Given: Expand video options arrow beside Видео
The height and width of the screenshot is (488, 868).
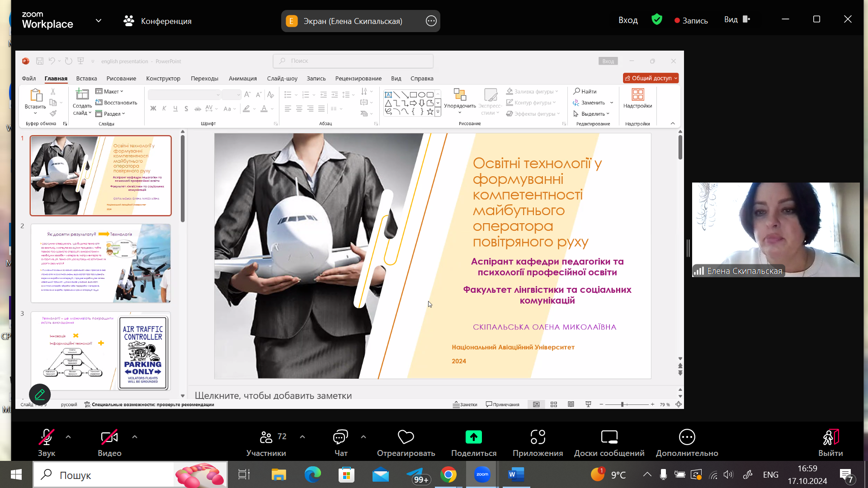Looking at the screenshot, I should click(x=135, y=437).
